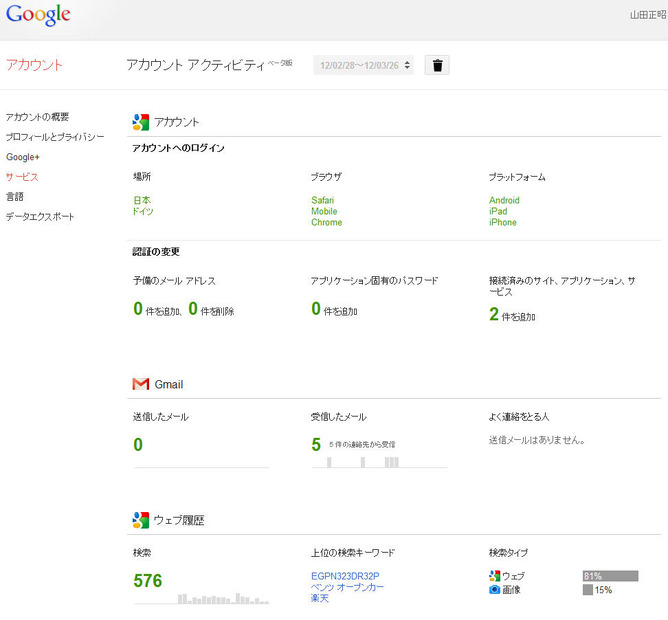Click the 日本 location entry
This screenshot has width=668, height=620.
(142, 200)
